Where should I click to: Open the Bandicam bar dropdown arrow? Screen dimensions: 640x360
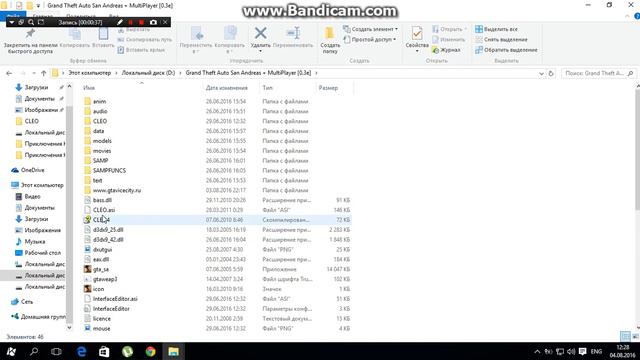click(11, 22)
